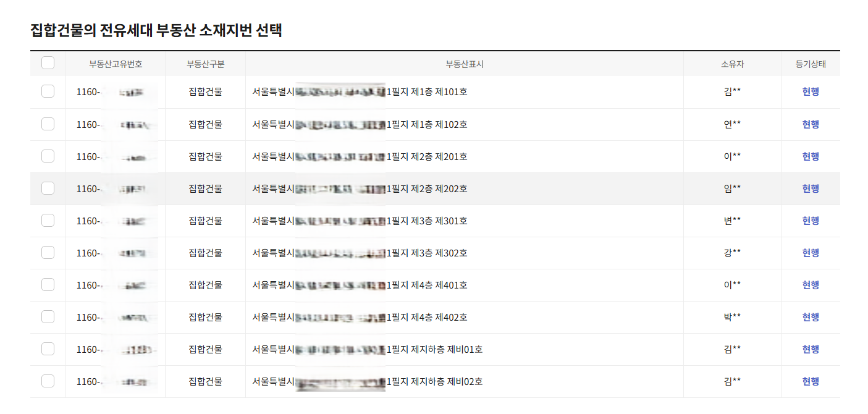Image resolution: width=868 pixels, height=414 pixels.
Task: Check the checkbox for unit 제302호
Action: point(48,253)
